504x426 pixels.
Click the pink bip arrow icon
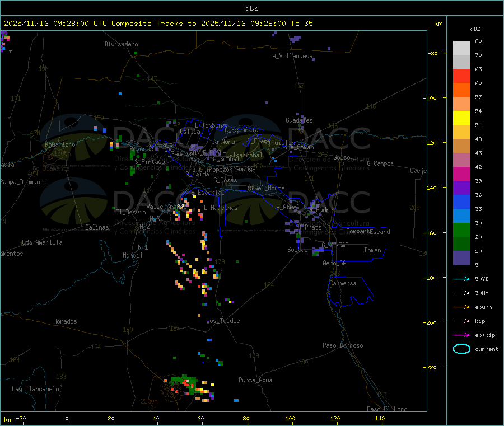(461, 321)
